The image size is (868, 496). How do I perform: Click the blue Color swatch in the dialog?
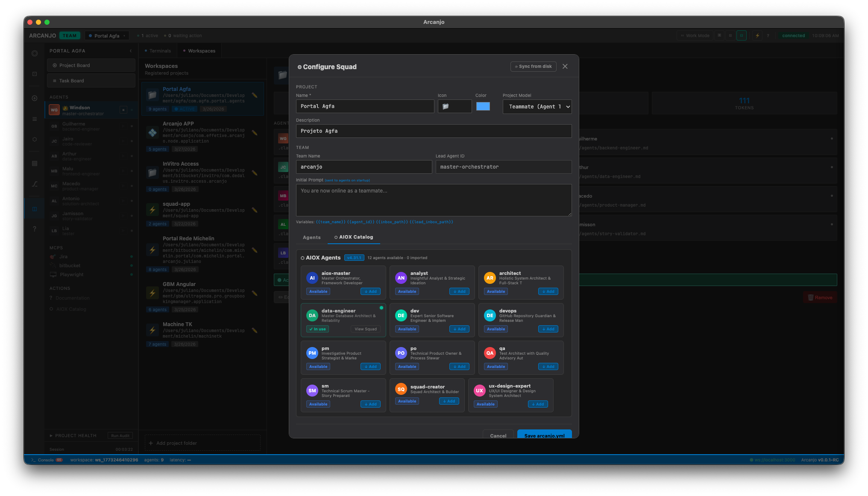tap(483, 106)
